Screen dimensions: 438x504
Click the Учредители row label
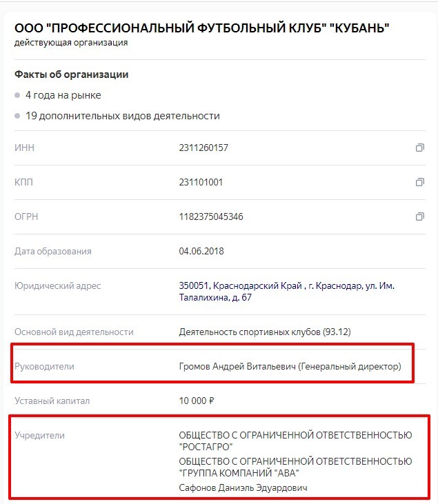[39, 435]
